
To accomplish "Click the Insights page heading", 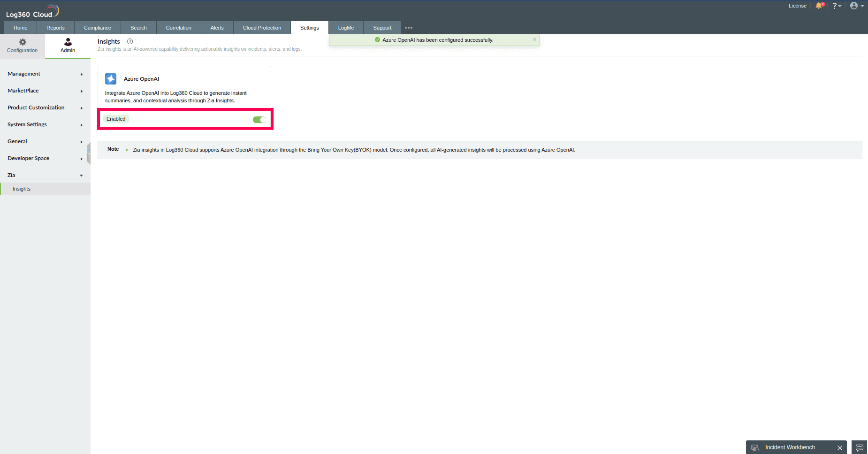I will (109, 41).
